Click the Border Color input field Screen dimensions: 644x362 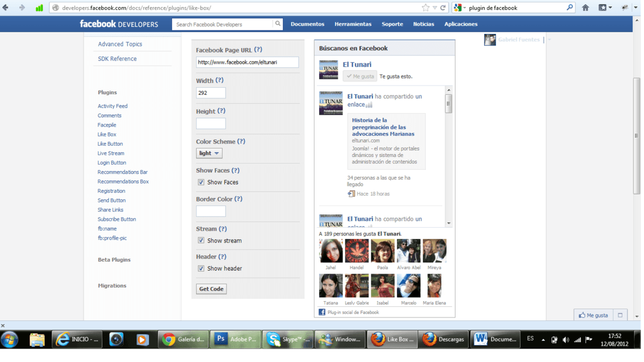pos(211,211)
